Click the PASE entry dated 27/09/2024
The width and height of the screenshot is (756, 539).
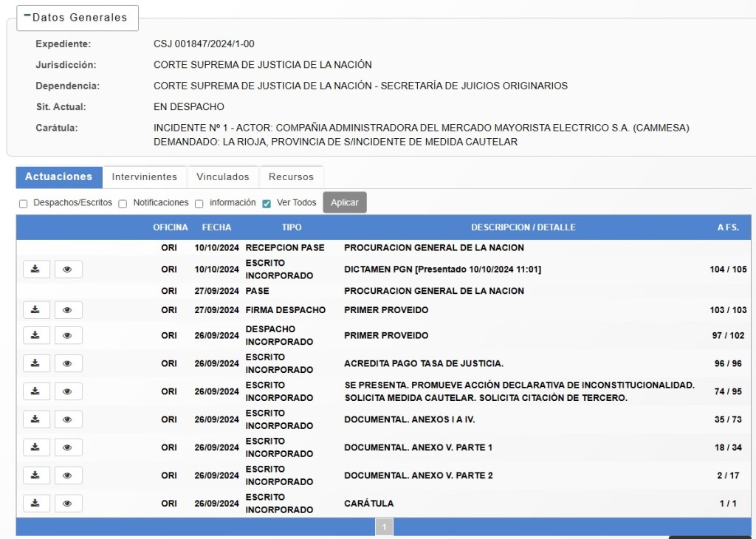tap(258, 291)
